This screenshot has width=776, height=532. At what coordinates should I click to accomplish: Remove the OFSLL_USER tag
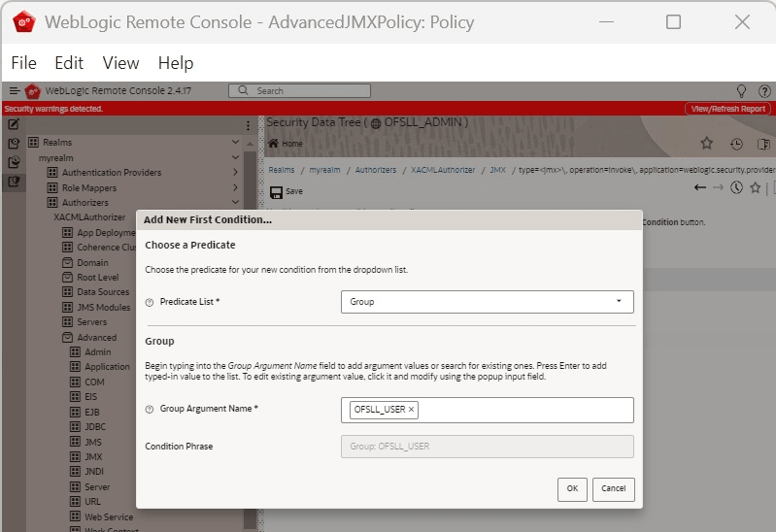pos(411,410)
